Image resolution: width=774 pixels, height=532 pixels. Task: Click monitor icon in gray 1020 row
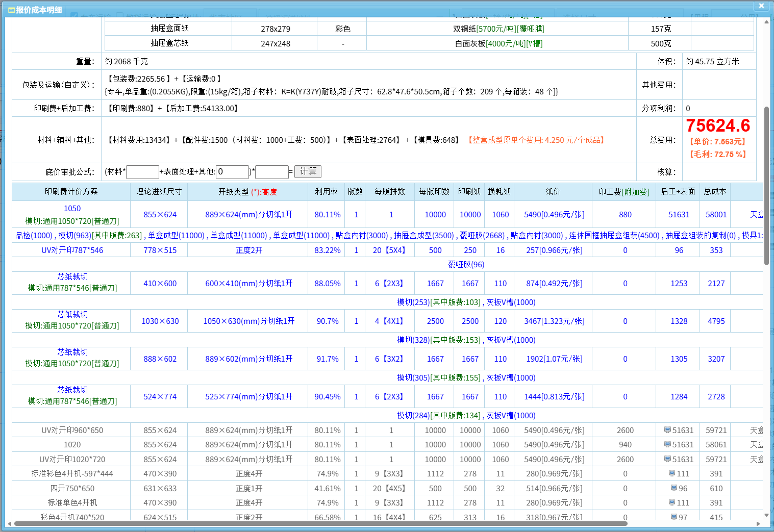(x=667, y=444)
